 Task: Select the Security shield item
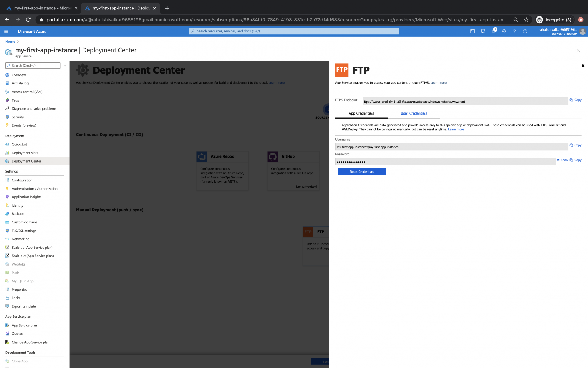(18, 117)
